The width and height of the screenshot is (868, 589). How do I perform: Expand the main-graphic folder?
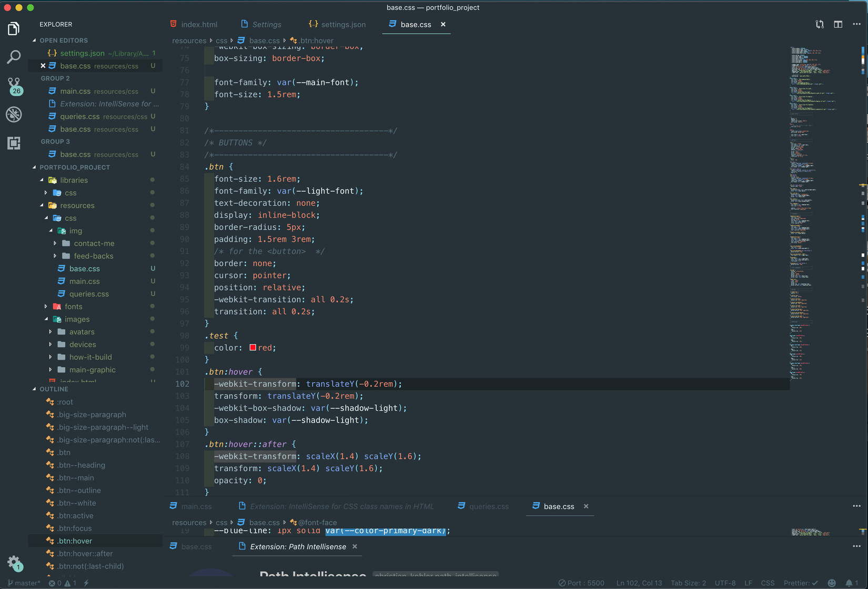pyautogui.click(x=51, y=370)
